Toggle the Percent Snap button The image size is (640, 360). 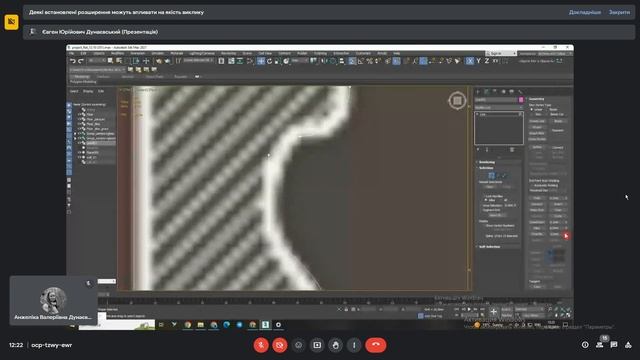tap(370, 61)
